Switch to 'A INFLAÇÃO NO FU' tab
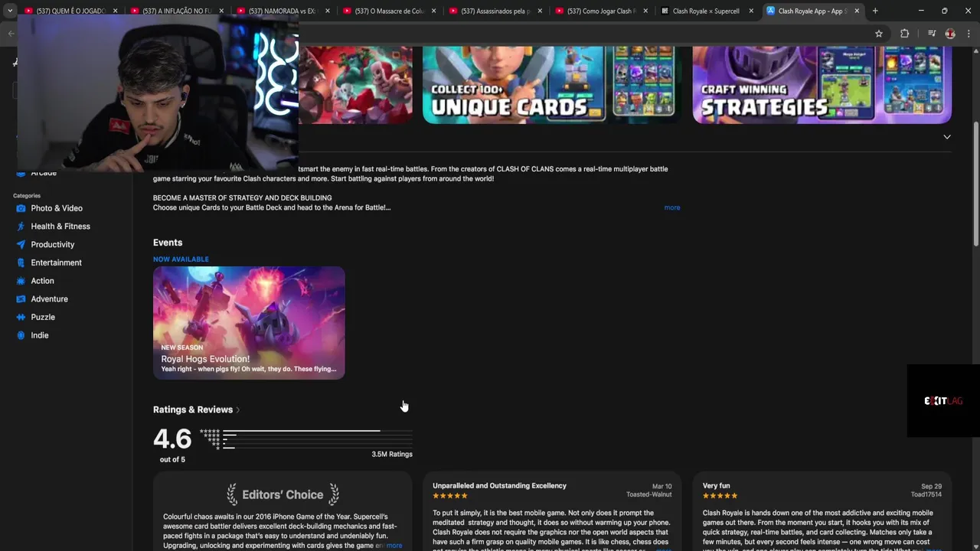Viewport: 980px width, 551px height. pos(176,11)
